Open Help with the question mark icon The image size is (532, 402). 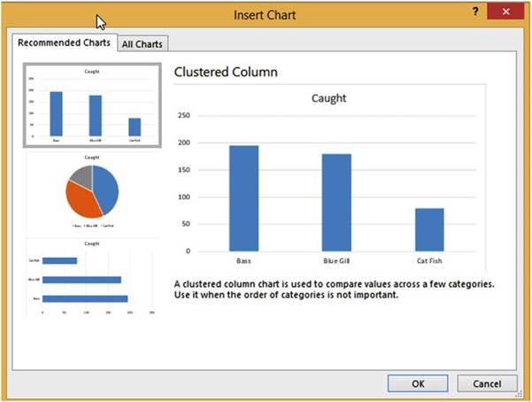[475, 12]
